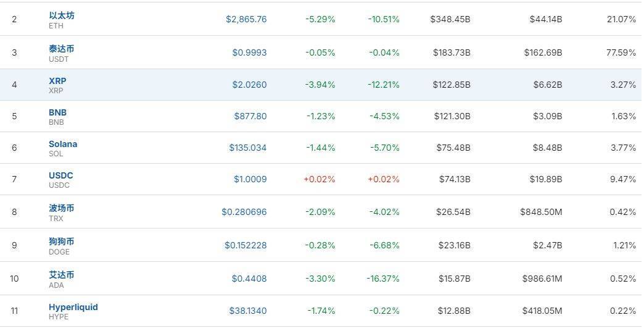Select the Solana coin name link
The image size is (644, 328).
pyautogui.click(x=63, y=144)
